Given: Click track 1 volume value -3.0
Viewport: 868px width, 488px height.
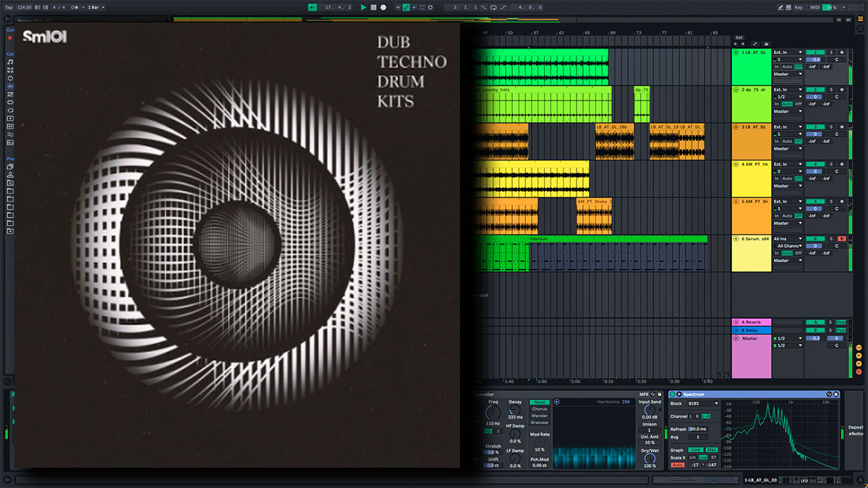Looking at the screenshot, I should click(815, 59).
